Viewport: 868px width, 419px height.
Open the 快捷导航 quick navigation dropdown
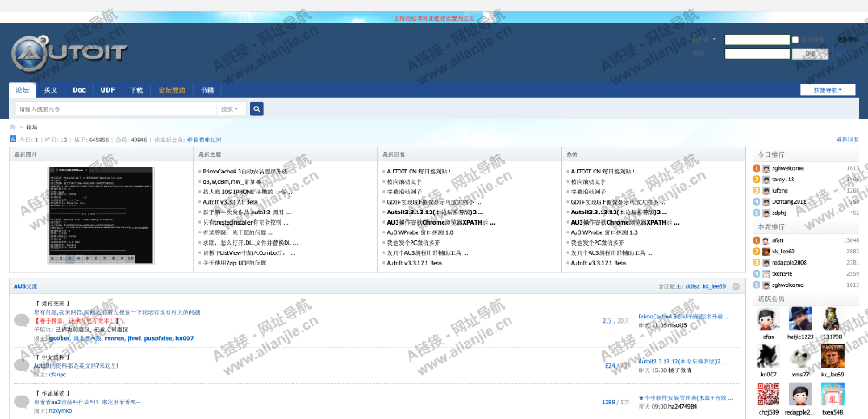point(827,89)
